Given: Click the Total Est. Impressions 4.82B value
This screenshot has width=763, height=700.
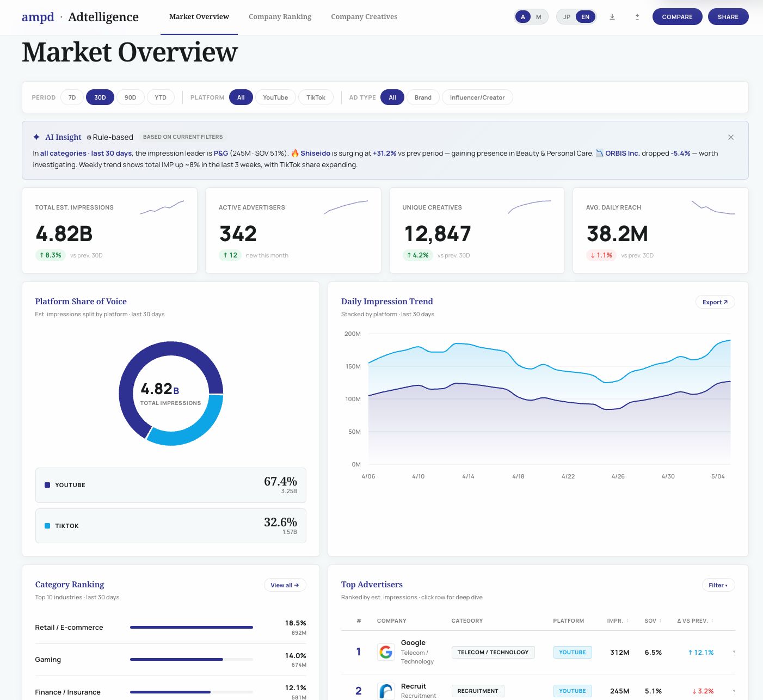Looking at the screenshot, I should tap(64, 234).
